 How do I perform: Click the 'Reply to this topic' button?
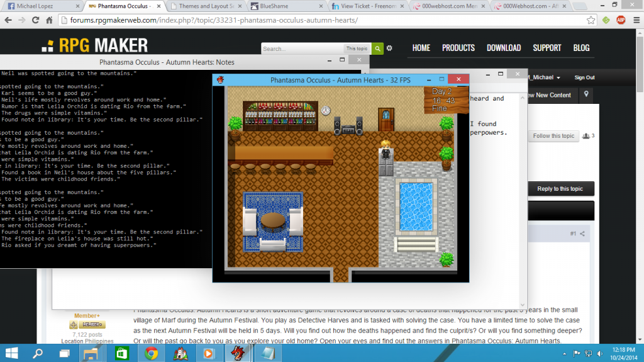coord(560,189)
